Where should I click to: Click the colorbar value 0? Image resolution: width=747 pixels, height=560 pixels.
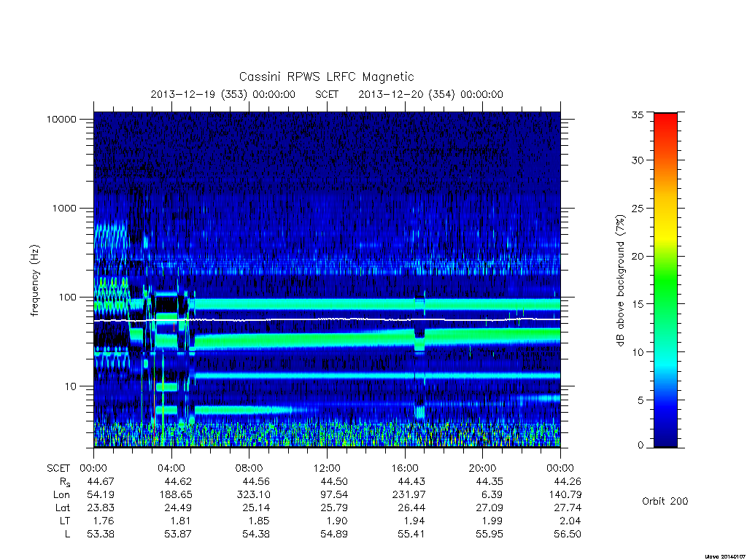click(640, 446)
